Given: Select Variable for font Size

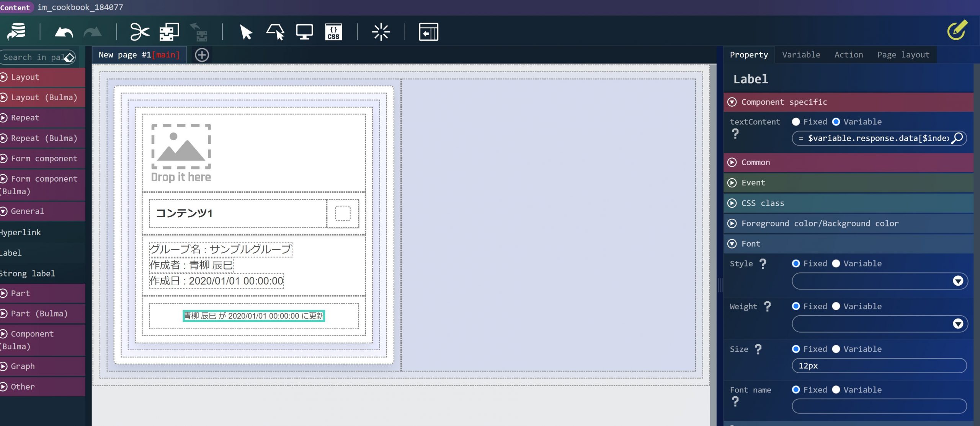Looking at the screenshot, I should tap(836, 349).
